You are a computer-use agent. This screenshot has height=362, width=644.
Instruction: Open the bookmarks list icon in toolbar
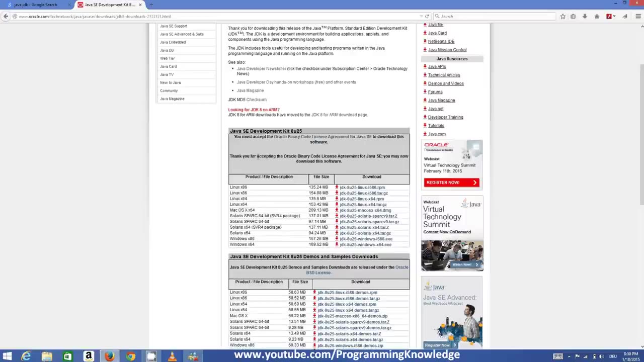(x=573, y=16)
